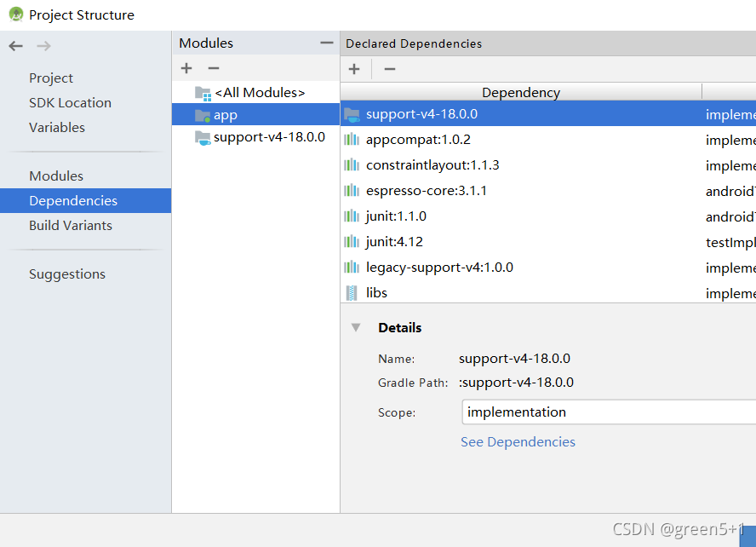Click the legacy-support-v4:1.0.0 library icon
The height and width of the screenshot is (547, 756).
point(352,268)
